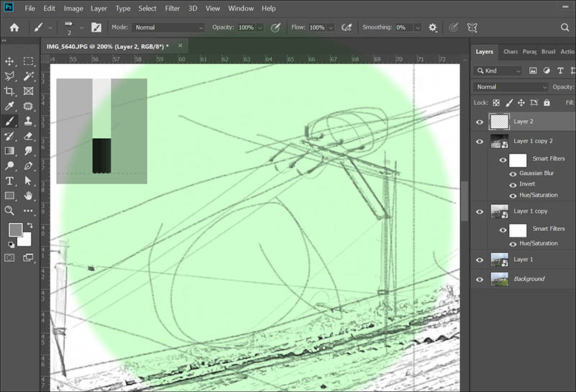The image size is (576, 392).
Task: Open the blending Mode dropdown
Action: [168, 27]
